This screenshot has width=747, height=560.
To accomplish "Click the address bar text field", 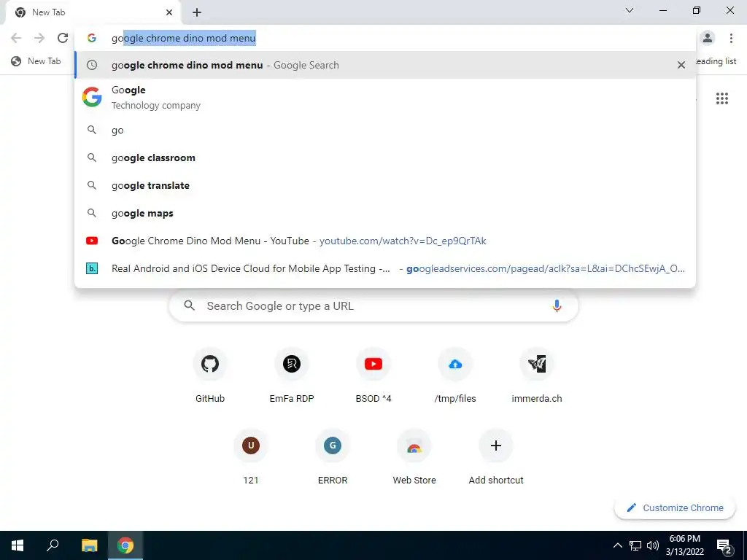I will [385, 38].
